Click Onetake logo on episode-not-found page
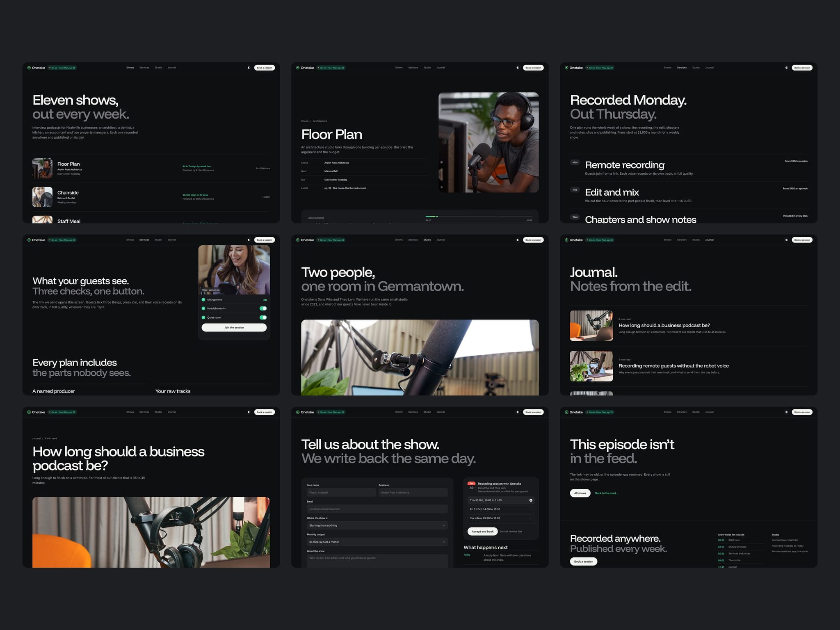Screen dimensions: 840x630 (574, 412)
